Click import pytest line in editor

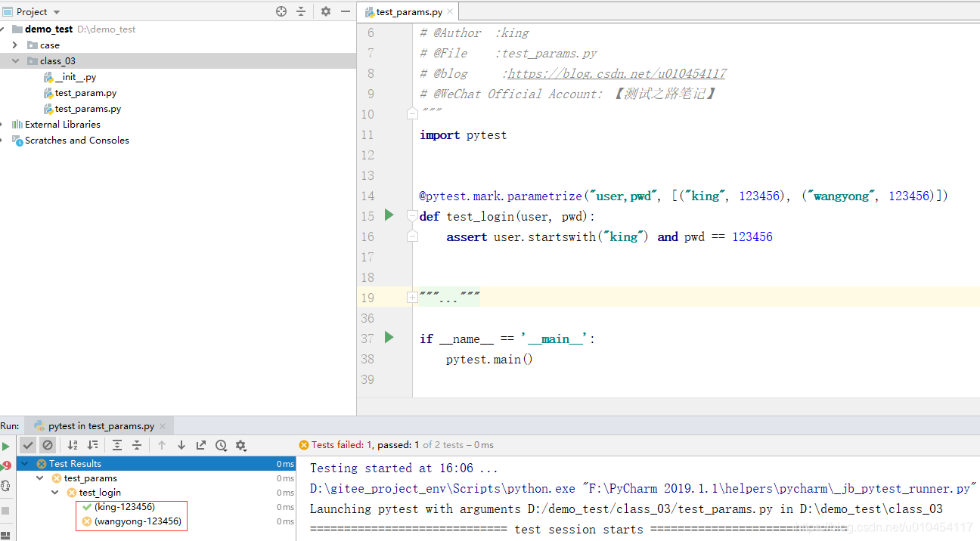click(x=464, y=134)
